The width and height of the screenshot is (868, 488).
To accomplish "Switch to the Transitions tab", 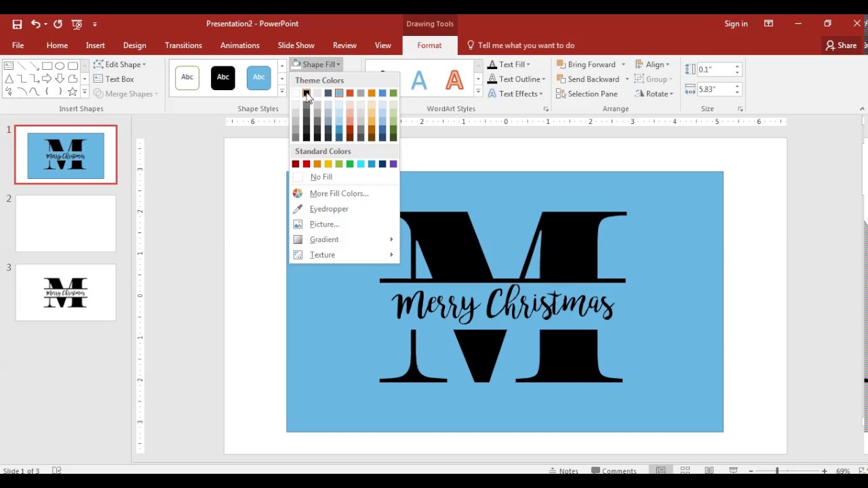I will pos(183,45).
